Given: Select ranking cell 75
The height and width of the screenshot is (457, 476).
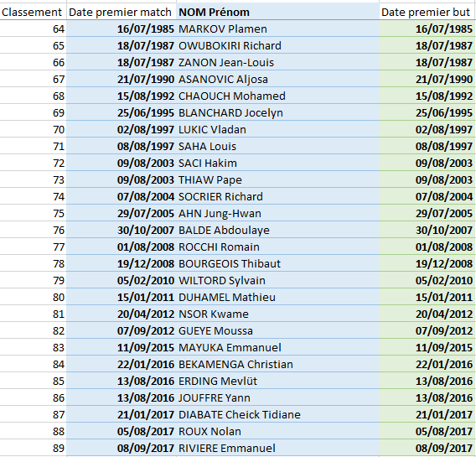Looking at the screenshot, I should 33,213.
